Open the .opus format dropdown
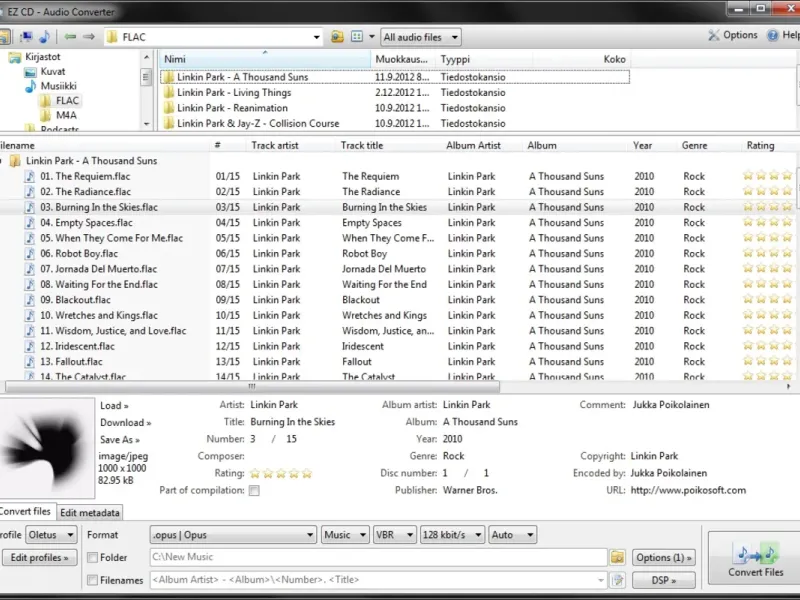The height and width of the screenshot is (600, 800). pyautogui.click(x=232, y=535)
